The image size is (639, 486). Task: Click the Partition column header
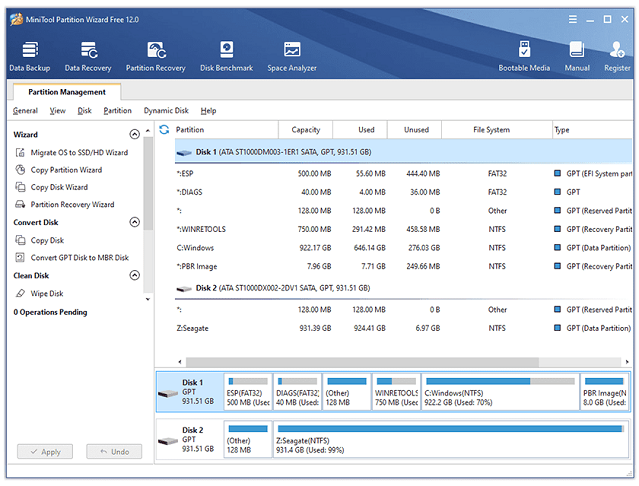tap(227, 130)
